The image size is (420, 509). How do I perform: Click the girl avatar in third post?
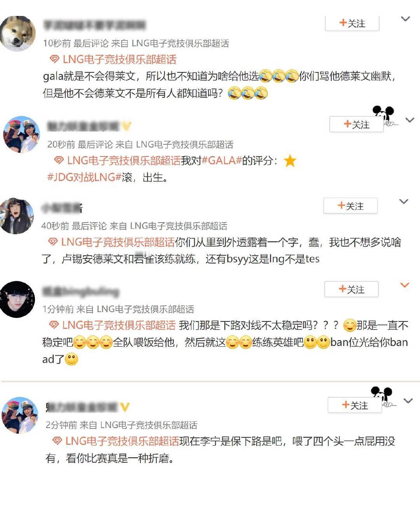click(17, 216)
